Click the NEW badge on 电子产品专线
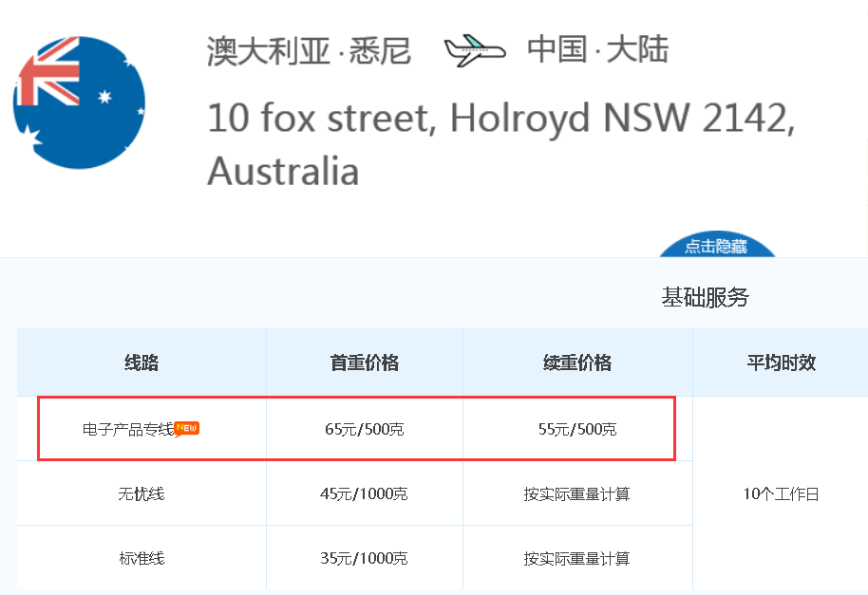Image resolution: width=868 pixels, height=595 pixels. point(186,429)
